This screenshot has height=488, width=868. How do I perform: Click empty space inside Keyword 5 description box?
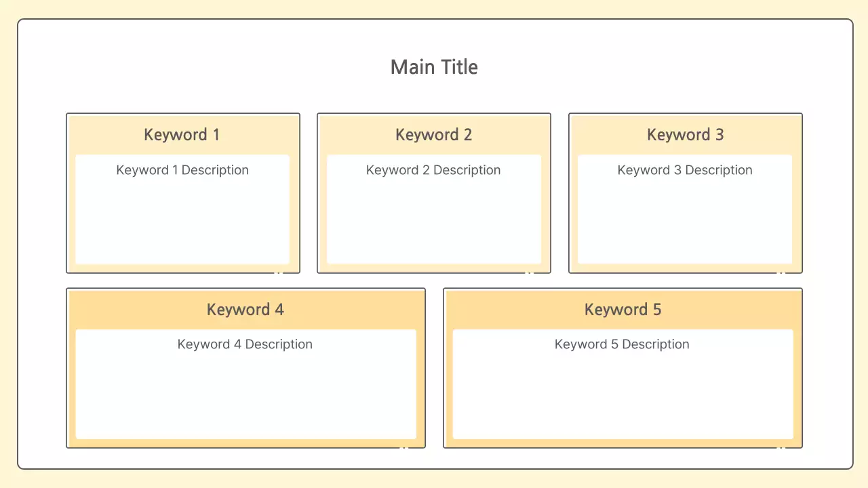(622, 400)
